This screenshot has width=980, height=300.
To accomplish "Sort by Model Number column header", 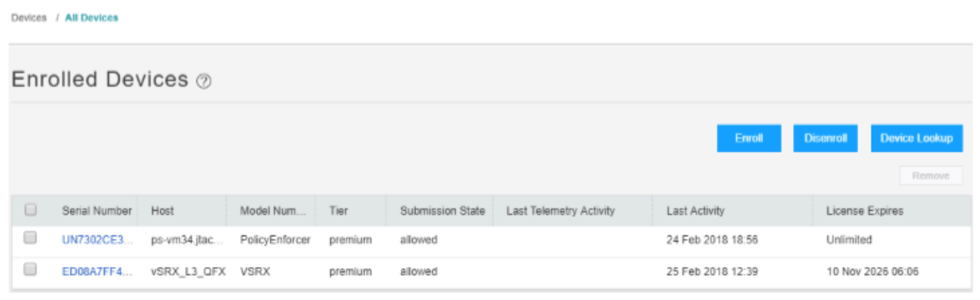I will pos(272,211).
